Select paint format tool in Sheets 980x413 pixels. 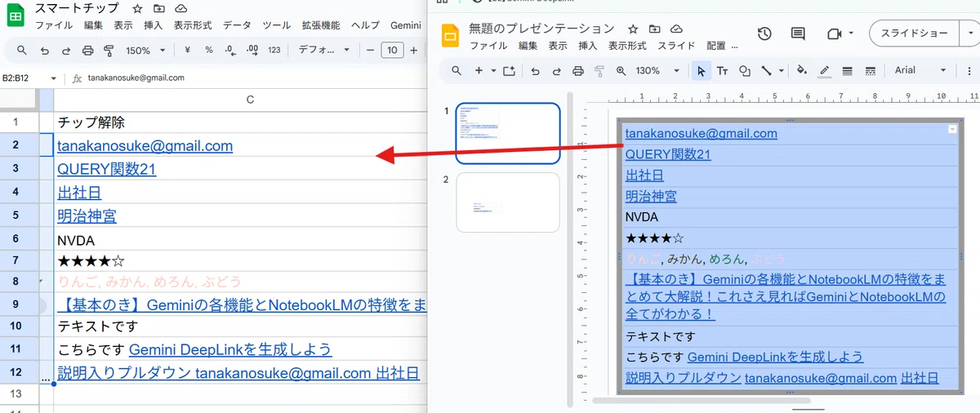pos(109,51)
